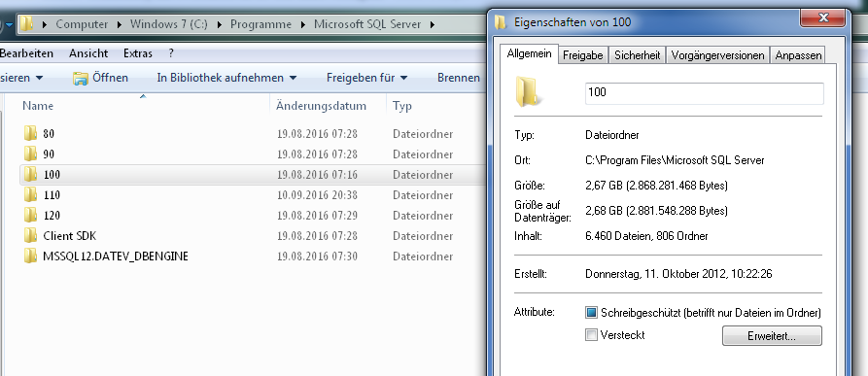Expand the arrow after Windows 7 (C:) breadcrumb
Viewport: 868px width, 376px height.
point(220,25)
